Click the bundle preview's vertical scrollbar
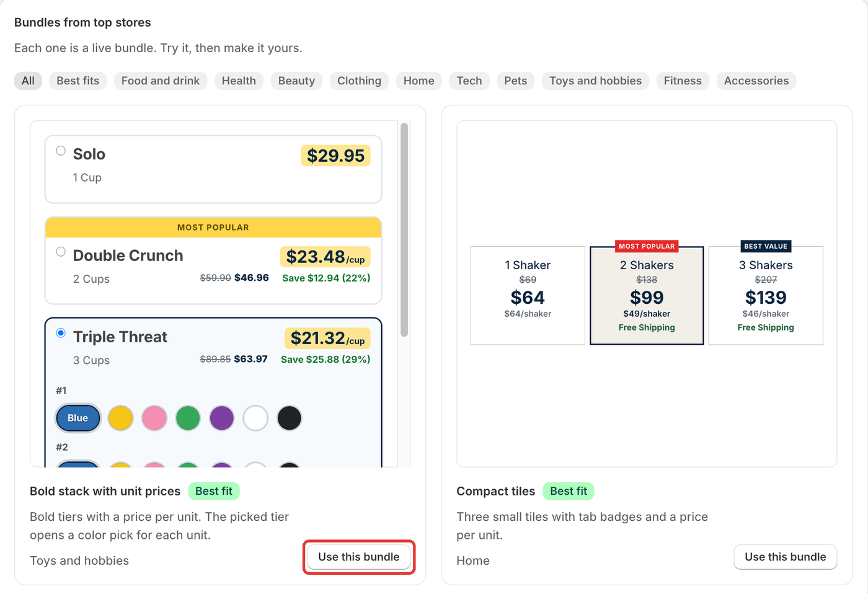868x594 pixels. pos(404,229)
